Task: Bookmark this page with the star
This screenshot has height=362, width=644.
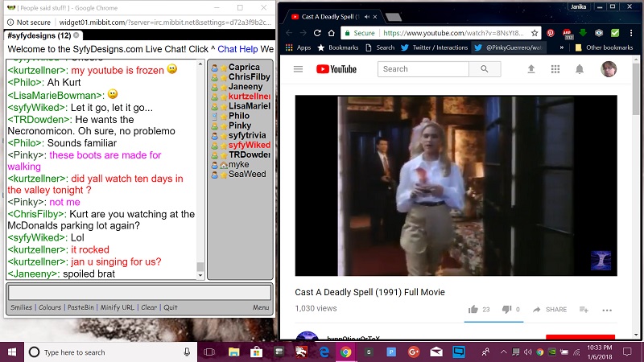Action: point(535,33)
